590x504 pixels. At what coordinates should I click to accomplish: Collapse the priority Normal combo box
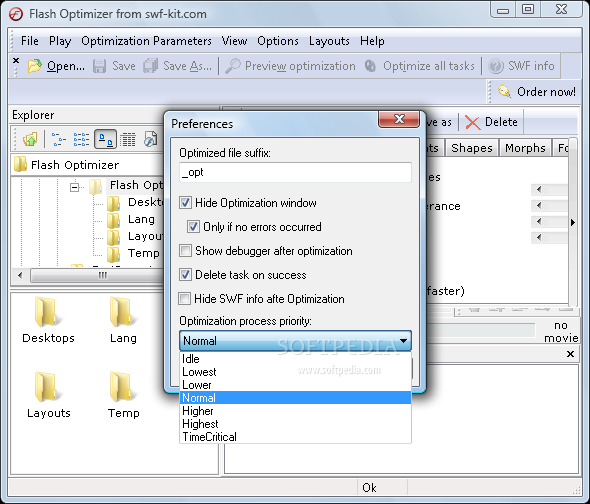(x=403, y=341)
